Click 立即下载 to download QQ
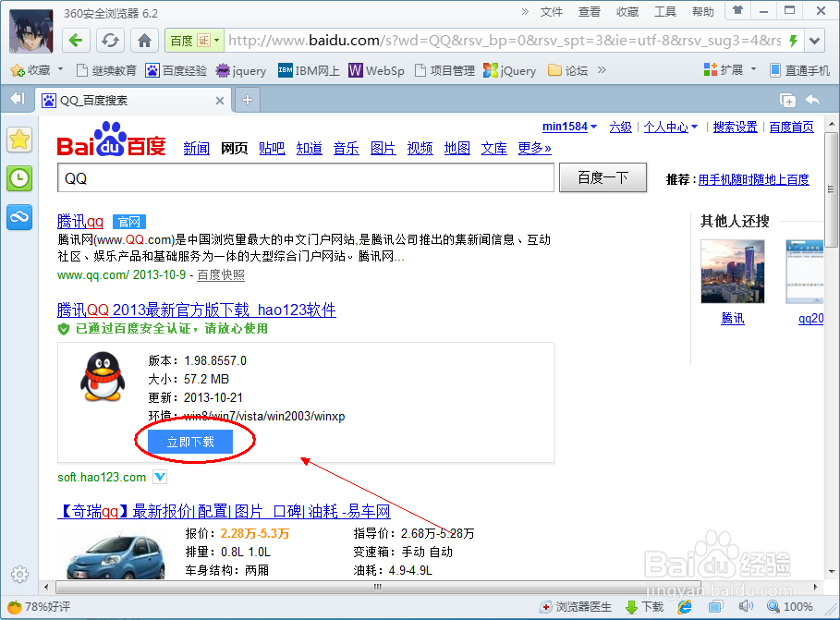Viewport: 840px width, 620px height. (189, 442)
